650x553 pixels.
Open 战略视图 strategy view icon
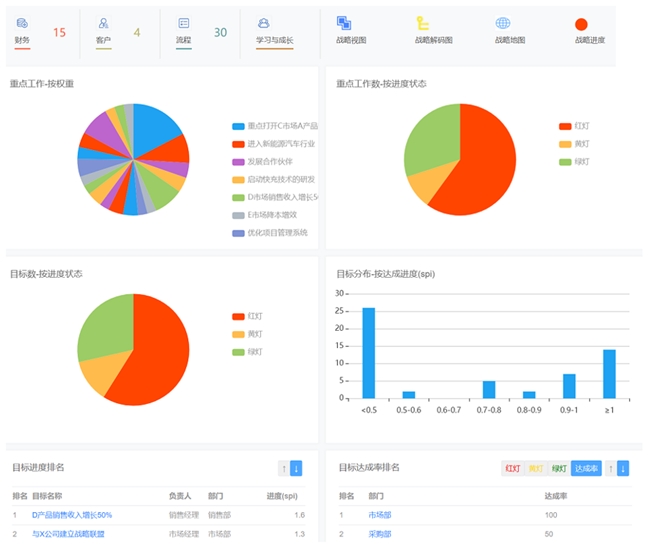[x=344, y=23]
